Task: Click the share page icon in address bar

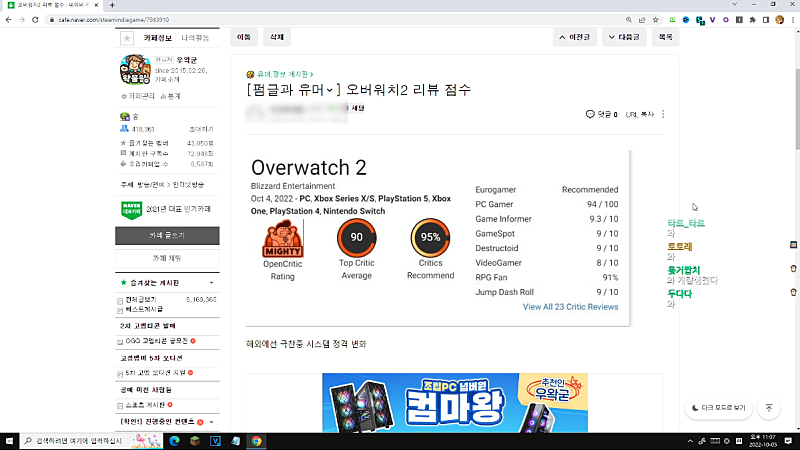Action: (642, 20)
